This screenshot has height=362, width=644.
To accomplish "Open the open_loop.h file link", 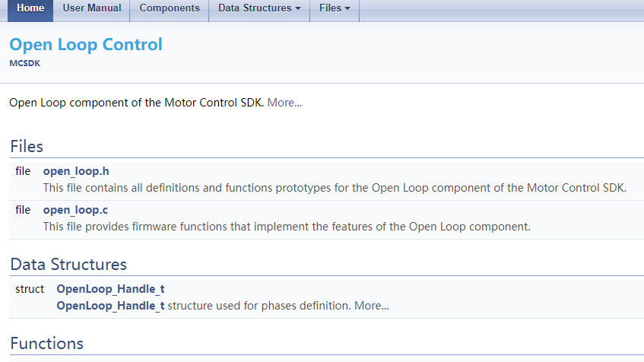I will (76, 171).
